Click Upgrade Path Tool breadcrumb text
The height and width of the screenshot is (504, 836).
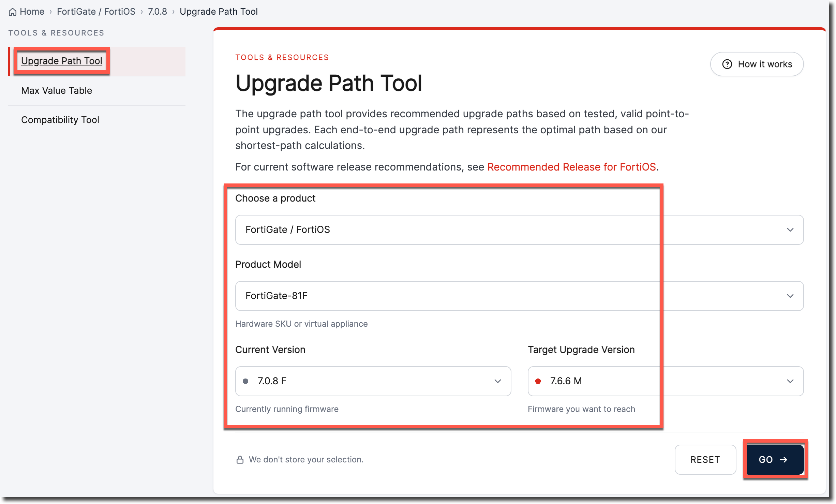[x=219, y=12]
